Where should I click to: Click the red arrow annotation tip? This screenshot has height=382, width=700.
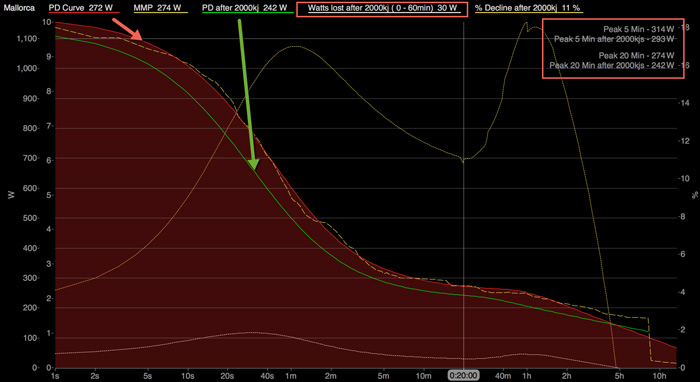click(141, 39)
